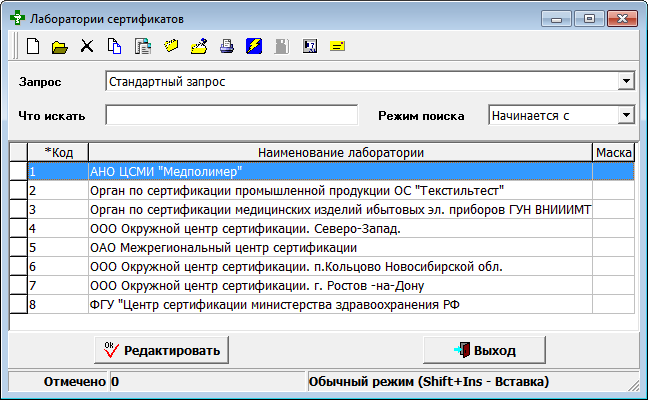Click the Наименование лаборатории column header
This screenshot has height=400, width=648.
click(341, 152)
